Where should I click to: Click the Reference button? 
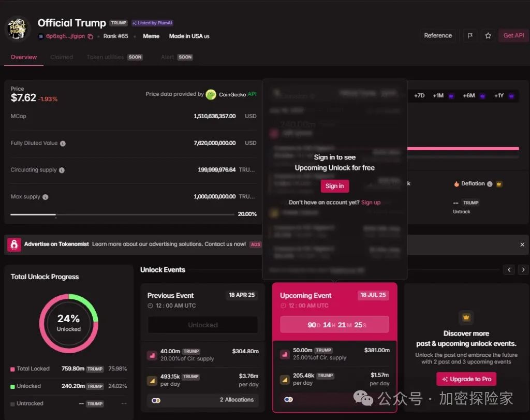[x=438, y=36]
